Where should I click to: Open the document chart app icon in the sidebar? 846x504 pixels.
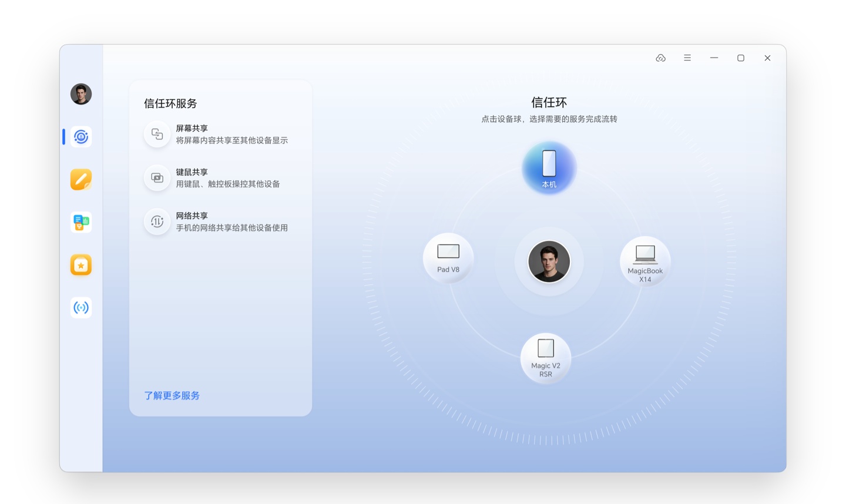click(81, 223)
